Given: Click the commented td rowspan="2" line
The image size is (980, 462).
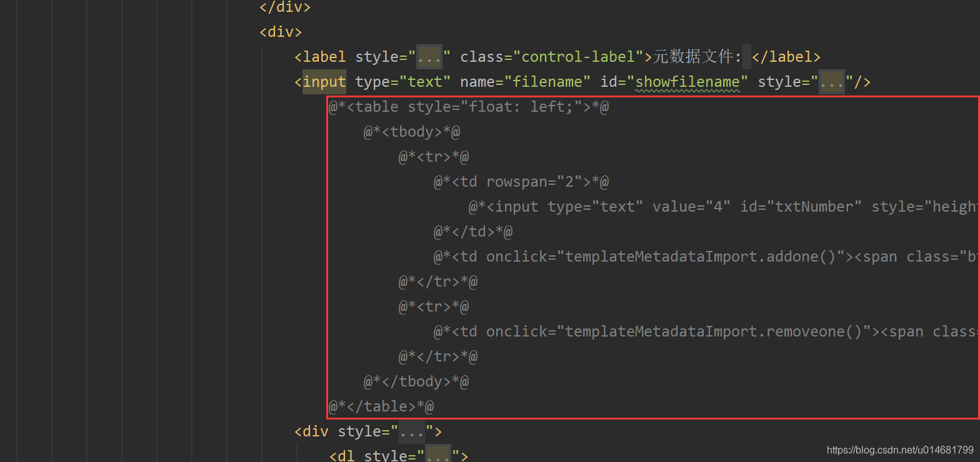Looking at the screenshot, I should click(522, 182).
